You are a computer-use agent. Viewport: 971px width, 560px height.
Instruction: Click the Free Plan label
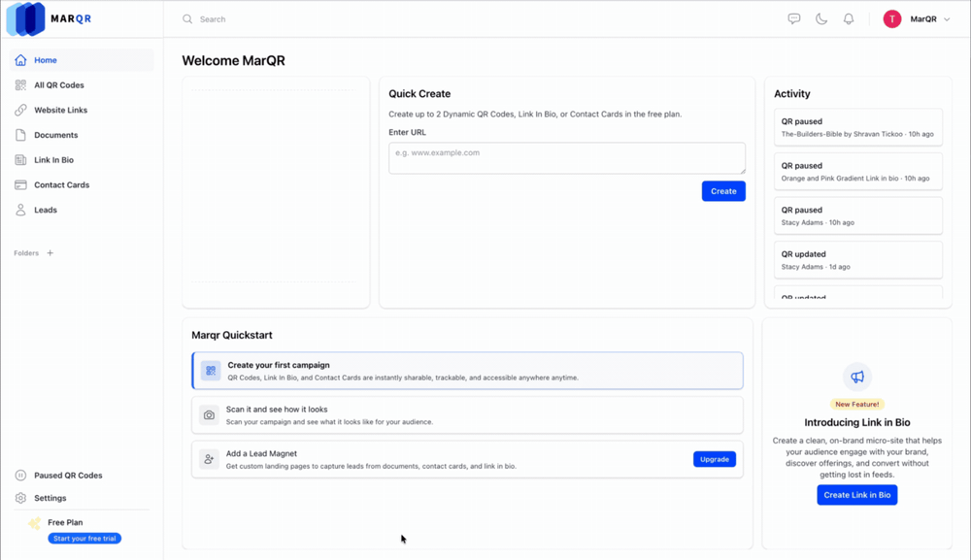[x=65, y=522]
